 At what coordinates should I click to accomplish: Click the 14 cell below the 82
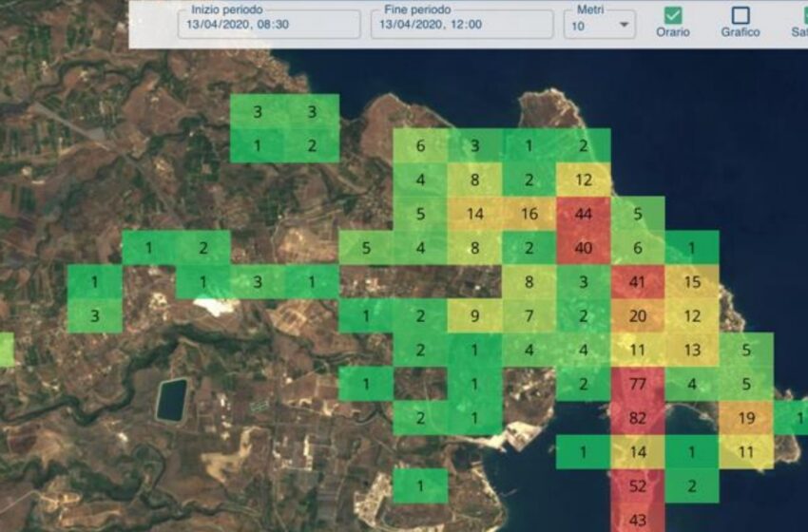click(x=638, y=451)
